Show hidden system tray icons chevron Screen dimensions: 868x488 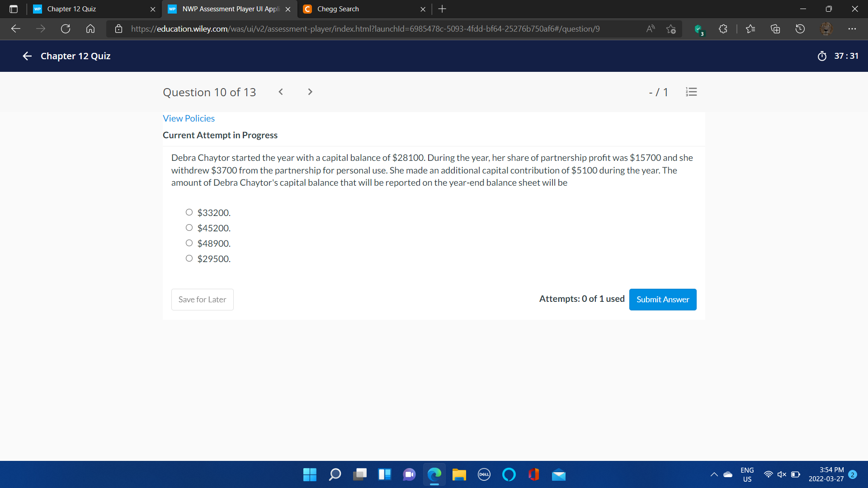click(714, 474)
